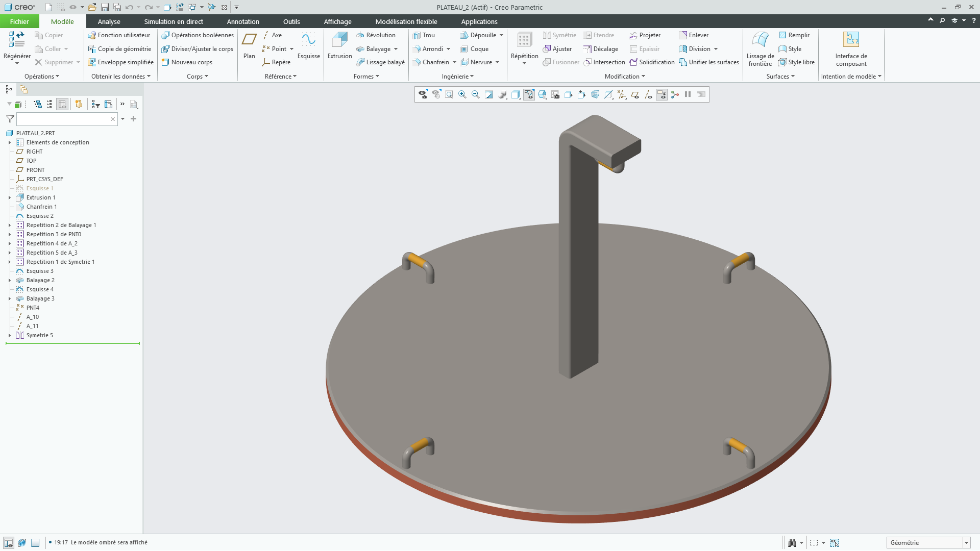
Task: Toggle datum point display in graphics toolbar
Action: coord(622,94)
